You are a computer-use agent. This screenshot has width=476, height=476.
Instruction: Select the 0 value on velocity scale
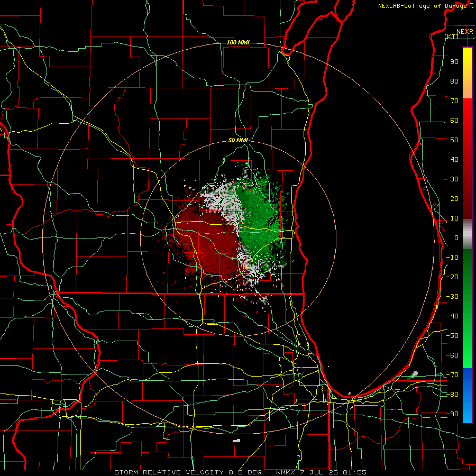(x=456, y=237)
